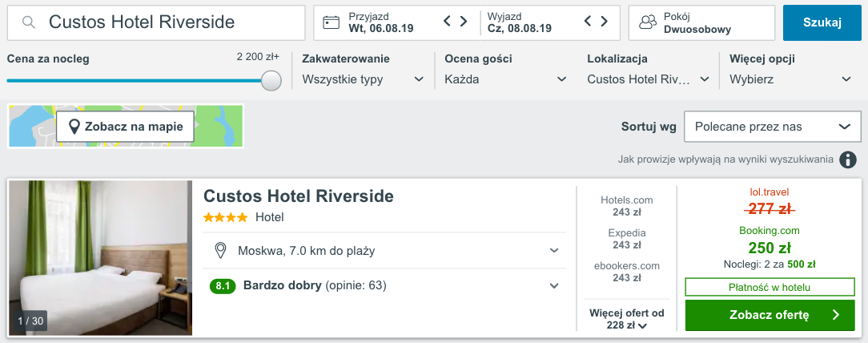Click the photo counter 1 / 30
Image resolution: width=868 pixels, height=343 pixels.
pyautogui.click(x=31, y=321)
